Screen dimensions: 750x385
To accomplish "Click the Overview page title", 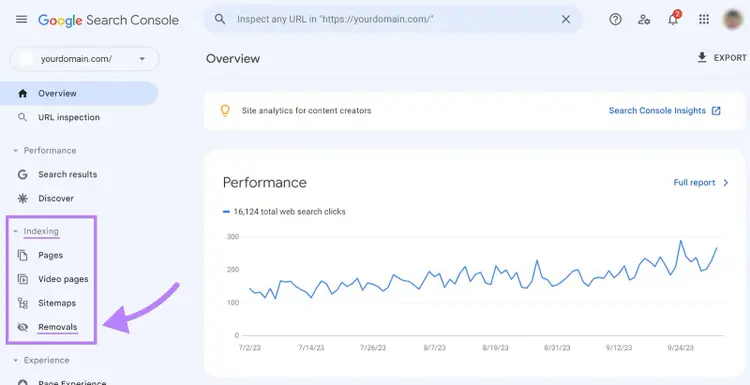I will tap(233, 59).
